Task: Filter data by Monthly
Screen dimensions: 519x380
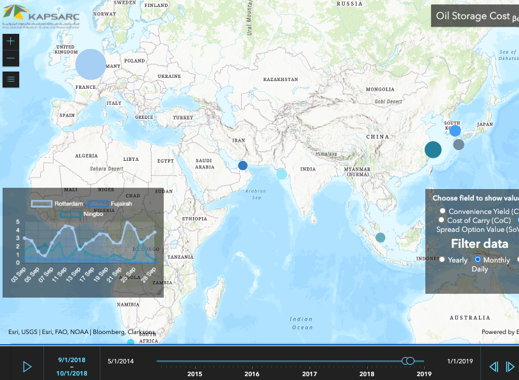Action: (x=478, y=259)
